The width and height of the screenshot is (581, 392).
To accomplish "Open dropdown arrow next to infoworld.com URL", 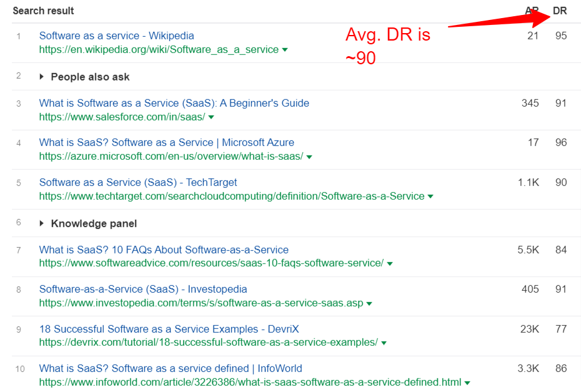I will [467, 383].
